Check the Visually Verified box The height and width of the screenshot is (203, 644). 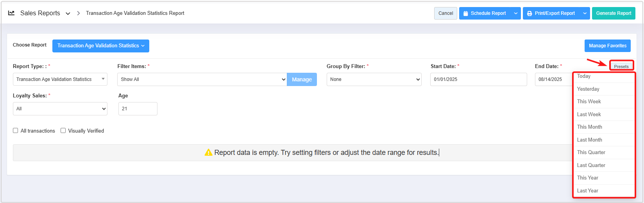(x=63, y=131)
